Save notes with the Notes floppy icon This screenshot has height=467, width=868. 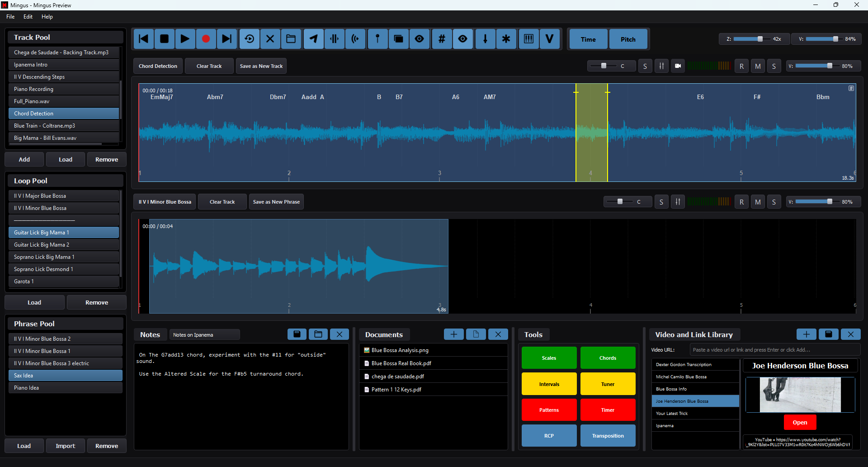point(297,334)
